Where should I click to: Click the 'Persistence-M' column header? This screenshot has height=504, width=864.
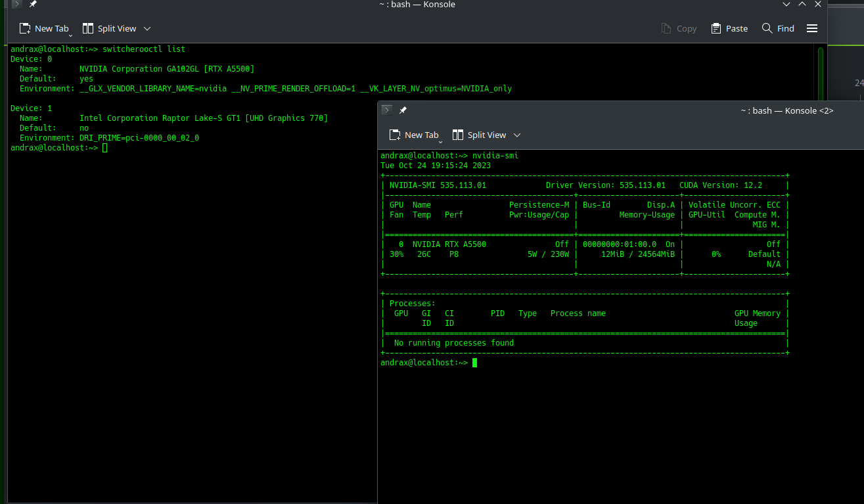tap(539, 205)
